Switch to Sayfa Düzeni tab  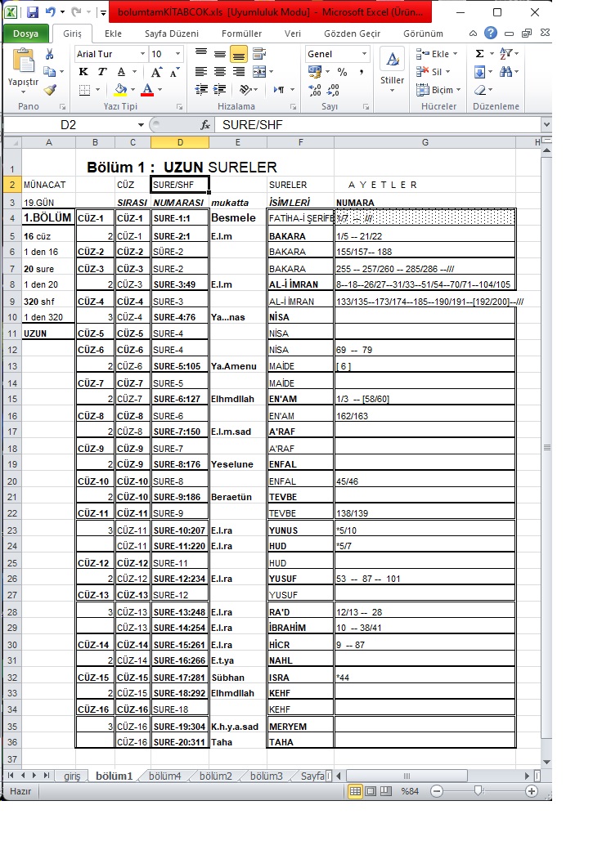tap(172, 34)
